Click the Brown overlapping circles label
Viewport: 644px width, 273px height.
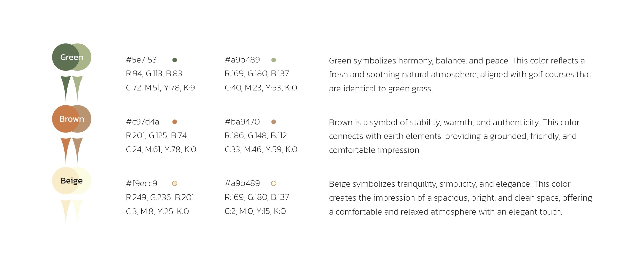tap(71, 119)
